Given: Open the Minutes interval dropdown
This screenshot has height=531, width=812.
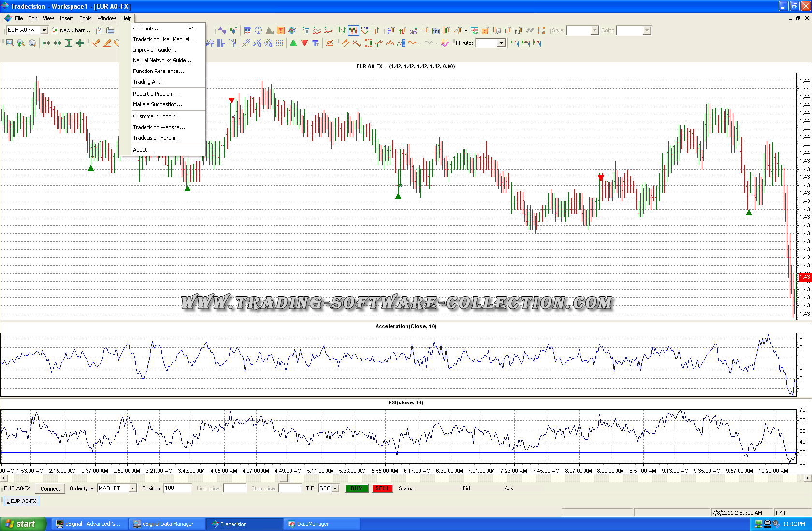Looking at the screenshot, I should tap(501, 43).
